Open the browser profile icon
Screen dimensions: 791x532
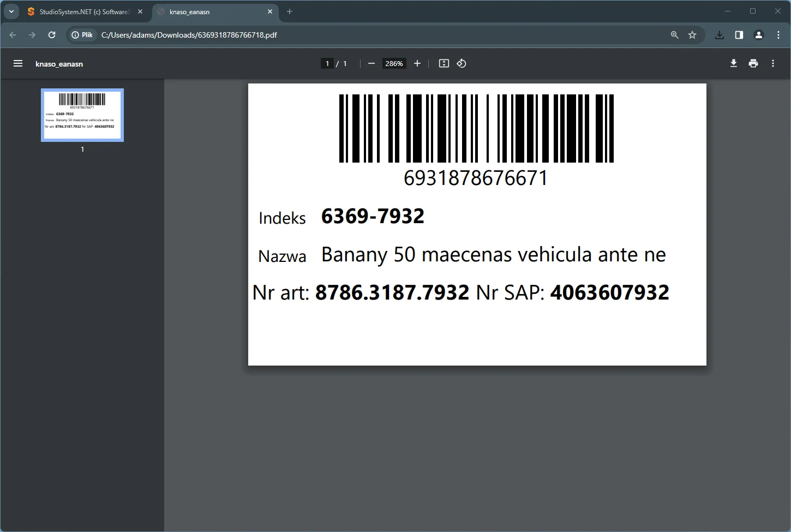758,35
